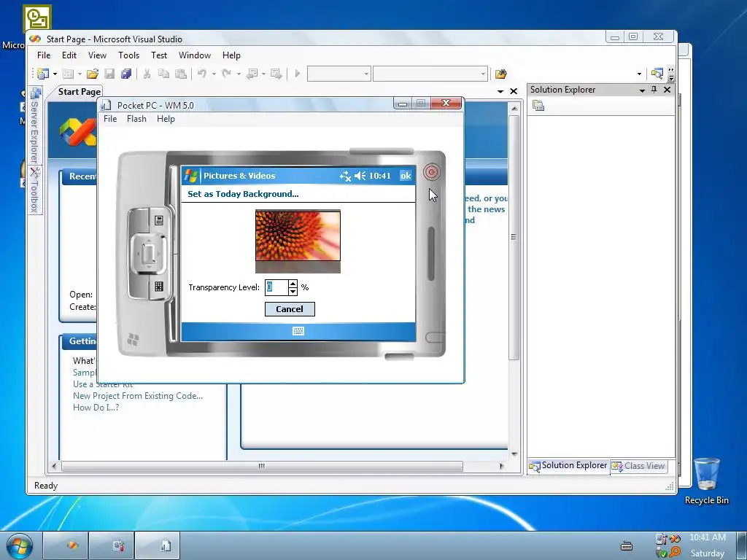Open the New Project dropdown arrow
747x560 pixels.
pos(55,74)
